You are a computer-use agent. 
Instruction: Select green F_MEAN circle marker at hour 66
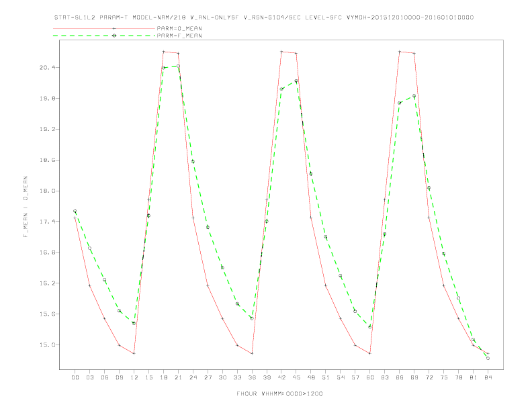click(x=400, y=103)
